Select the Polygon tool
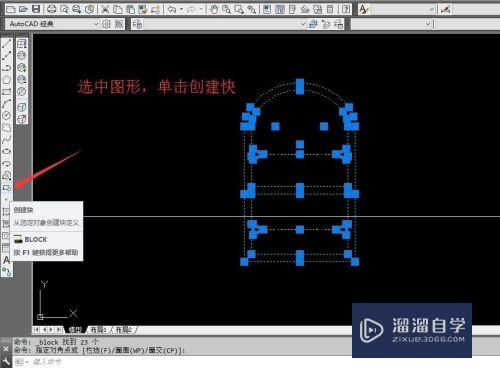The height and width of the screenshot is (368, 500). pyautogui.click(x=7, y=80)
